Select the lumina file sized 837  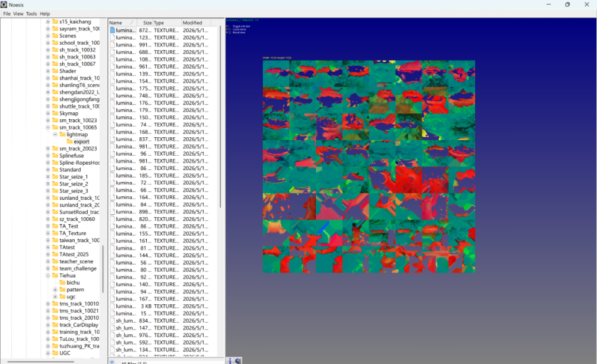(x=164, y=139)
